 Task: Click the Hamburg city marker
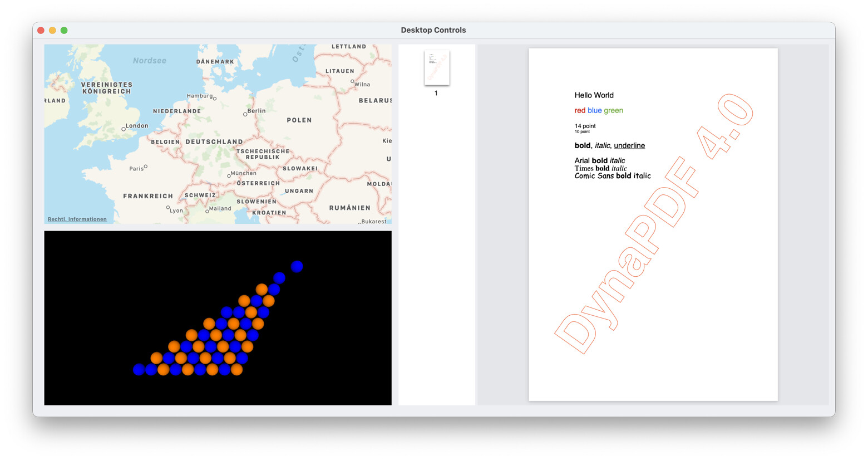[215, 99]
